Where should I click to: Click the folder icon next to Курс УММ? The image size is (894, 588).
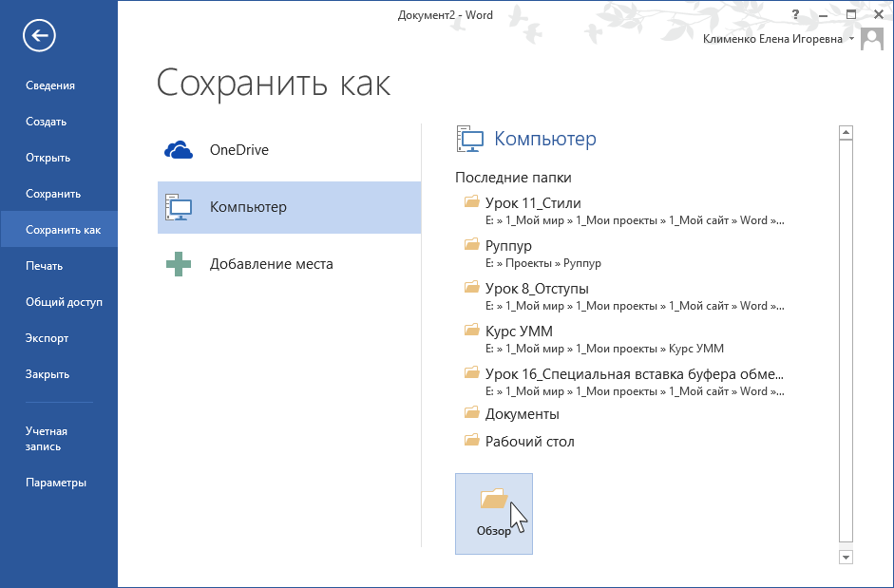pyautogui.click(x=471, y=330)
